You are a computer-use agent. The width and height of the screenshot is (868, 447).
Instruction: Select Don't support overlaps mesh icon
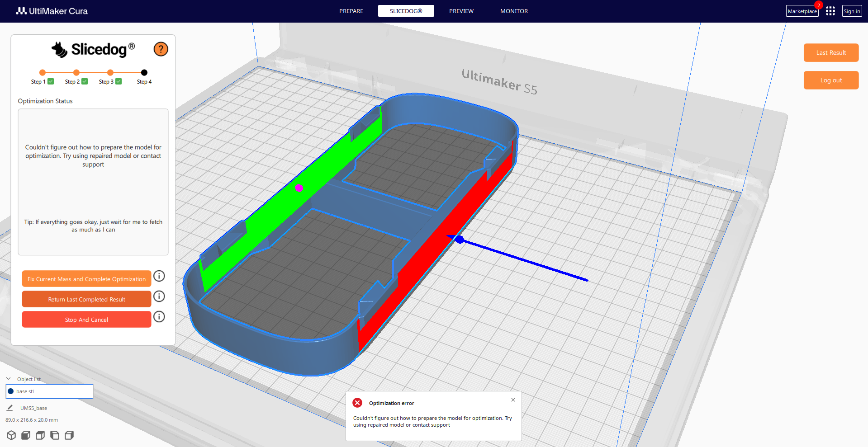pyautogui.click(x=54, y=435)
